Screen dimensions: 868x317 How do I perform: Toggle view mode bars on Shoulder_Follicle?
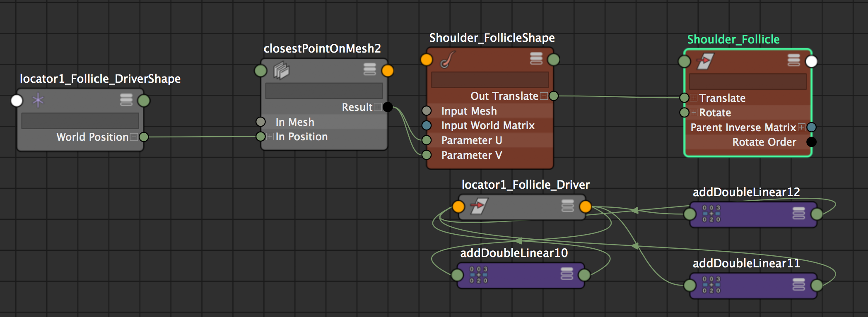coord(794,60)
